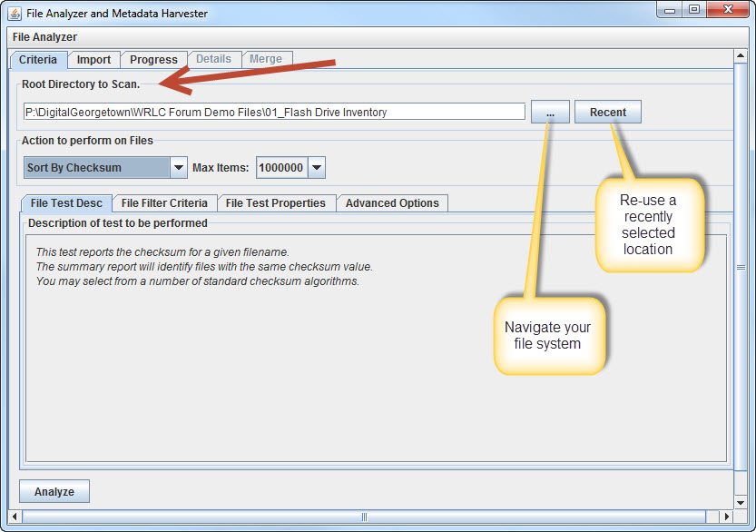Switch to the Import tab

click(93, 60)
